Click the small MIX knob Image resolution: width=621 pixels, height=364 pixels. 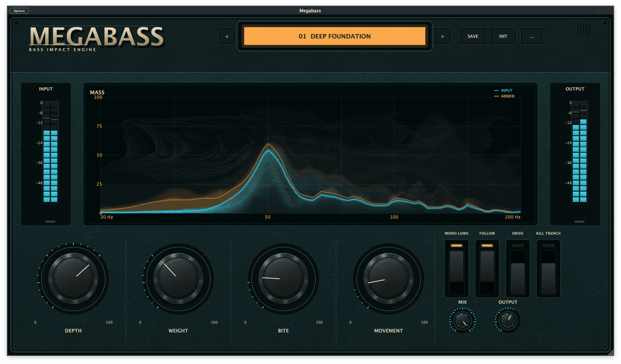pyautogui.click(x=462, y=321)
